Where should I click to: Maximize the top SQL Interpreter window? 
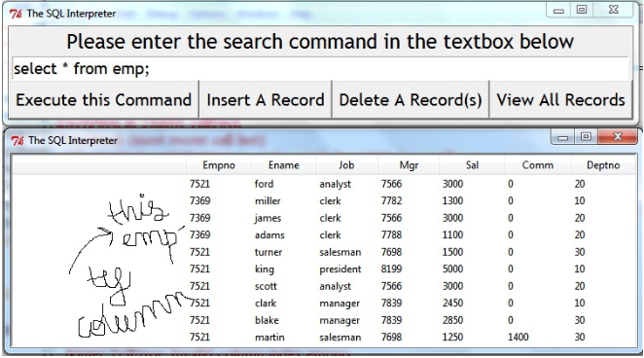click(582, 10)
